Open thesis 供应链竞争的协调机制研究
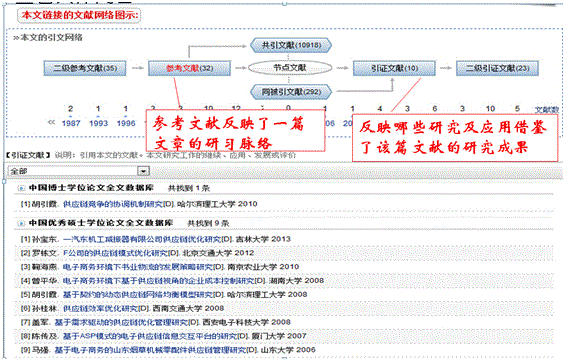This screenshot has height=361, width=565. [114, 204]
